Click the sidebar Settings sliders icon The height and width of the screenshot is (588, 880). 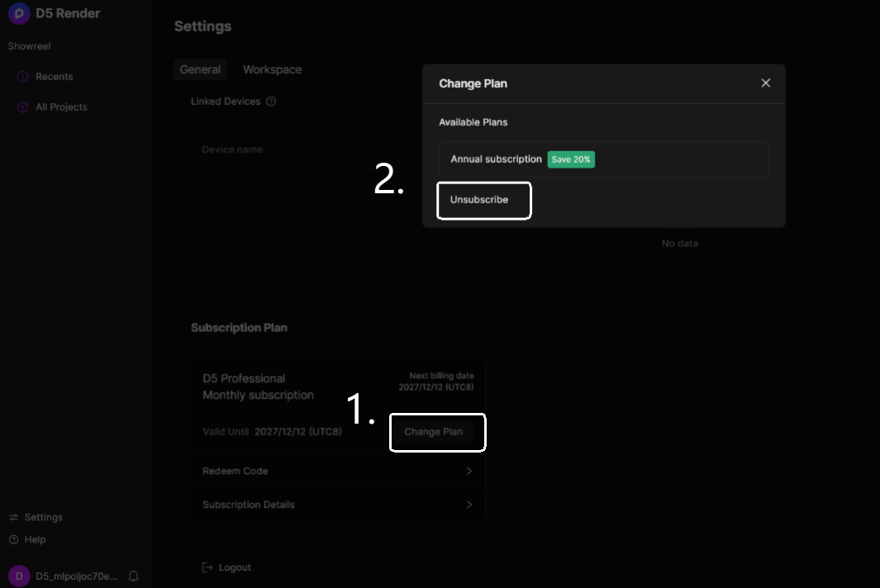tap(14, 517)
